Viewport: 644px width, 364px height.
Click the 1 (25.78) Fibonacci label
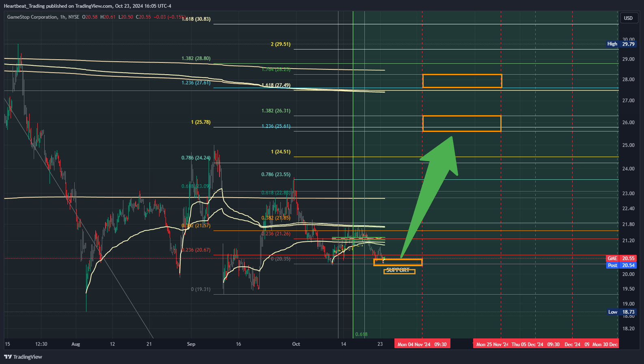pos(201,122)
